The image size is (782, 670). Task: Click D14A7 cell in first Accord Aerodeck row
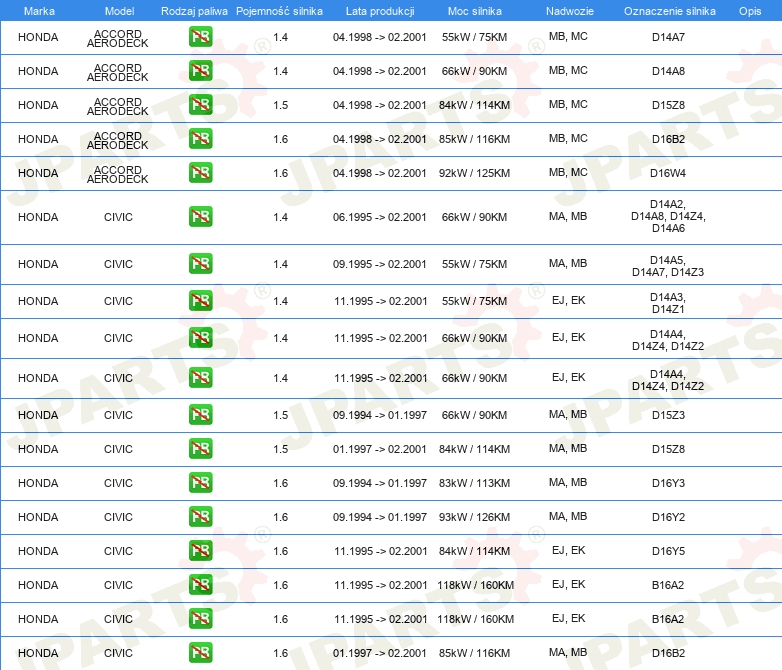pos(668,37)
